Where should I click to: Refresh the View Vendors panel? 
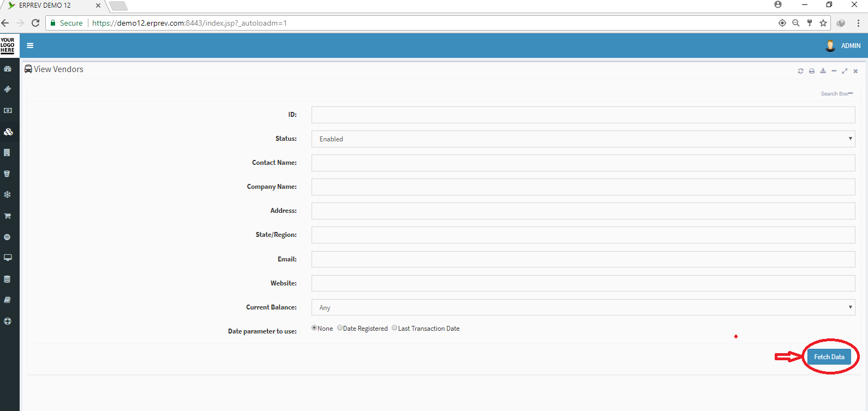(801, 71)
